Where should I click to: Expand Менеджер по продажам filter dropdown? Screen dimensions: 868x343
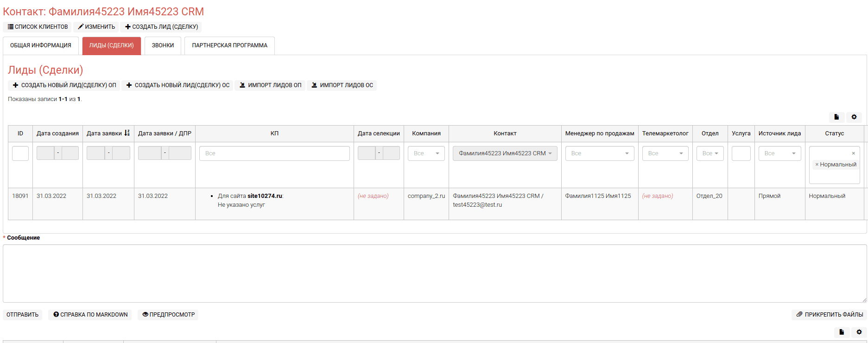(599, 153)
